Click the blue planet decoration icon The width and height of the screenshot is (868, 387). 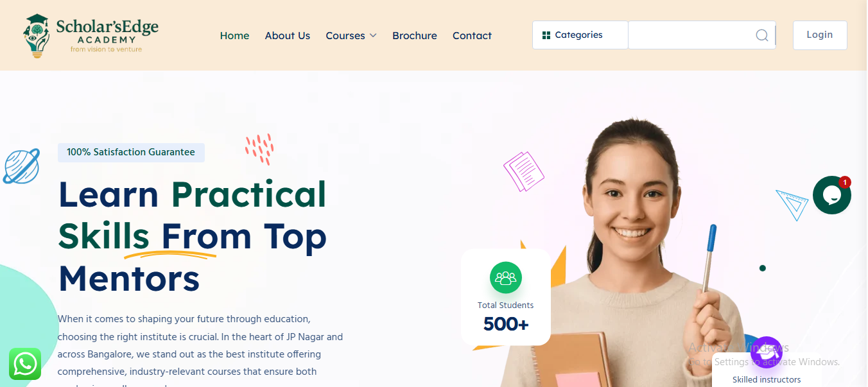21,166
